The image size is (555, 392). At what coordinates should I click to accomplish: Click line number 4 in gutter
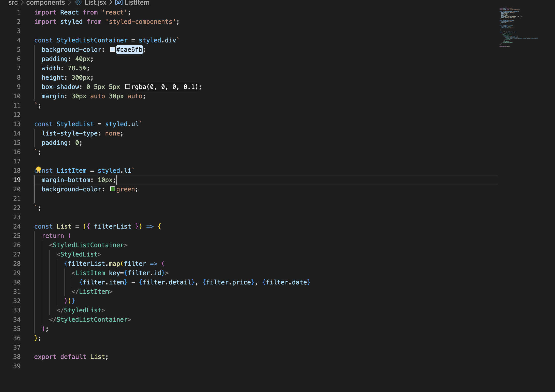(x=19, y=40)
